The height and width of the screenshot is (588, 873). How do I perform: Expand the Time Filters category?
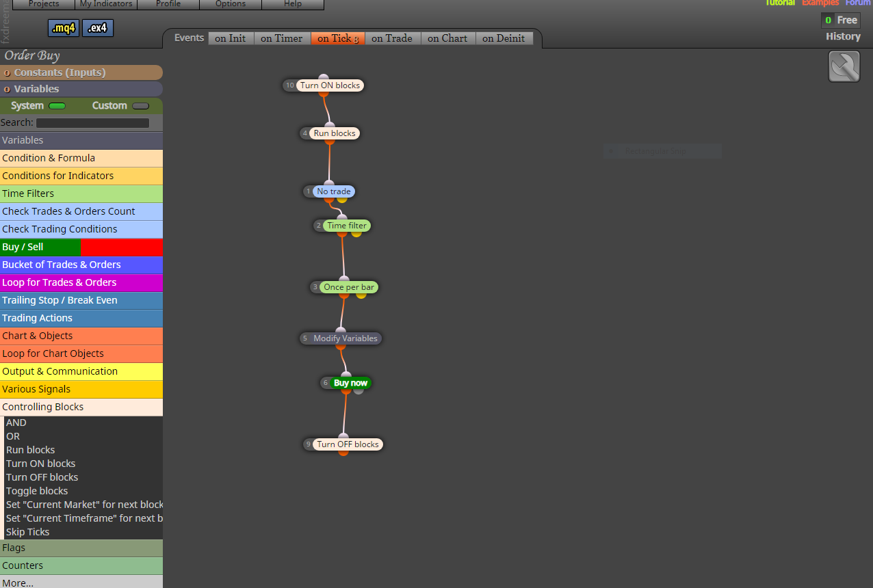pyautogui.click(x=81, y=193)
